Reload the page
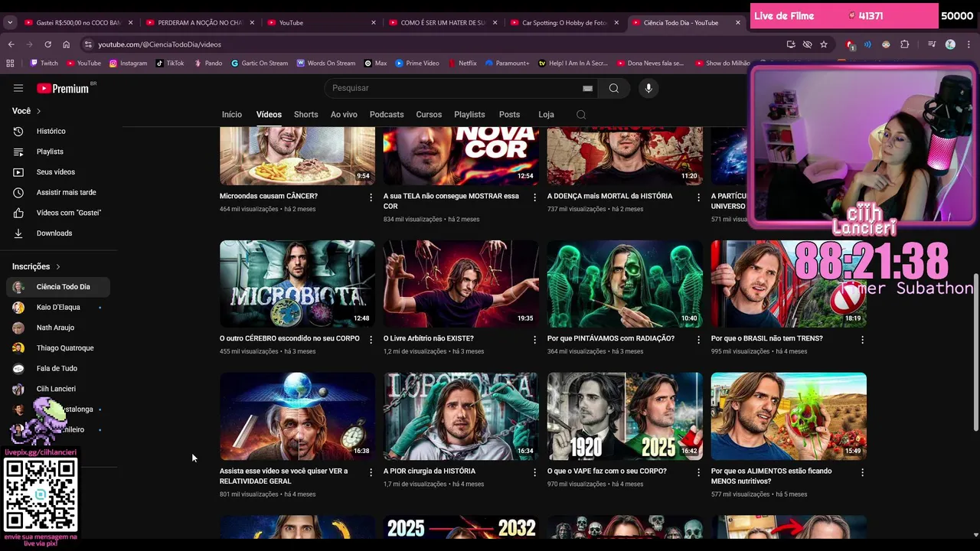Viewport: 980px width, 551px height. click(47, 44)
